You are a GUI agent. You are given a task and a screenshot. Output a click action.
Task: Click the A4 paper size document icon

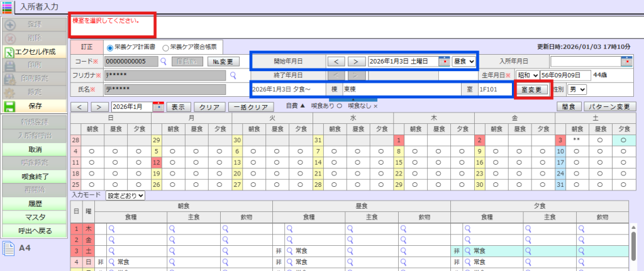pos(9,248)
